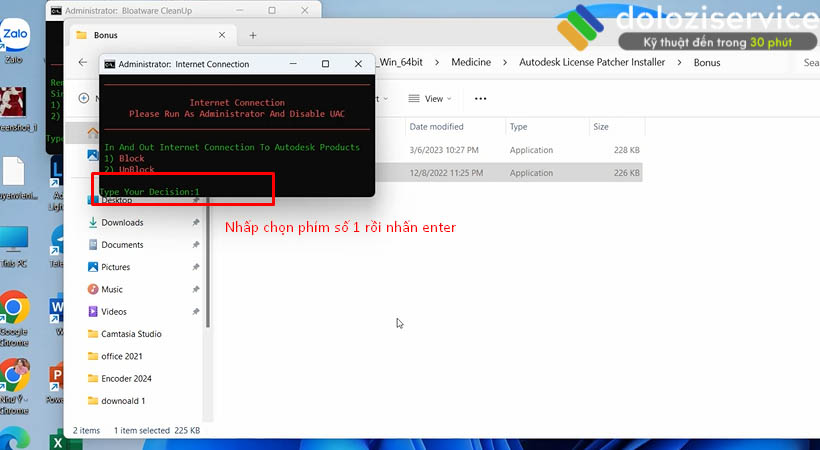Open the Zalo desktop shortcut
Image resolution: width=820 pixels, height=450 pixels.
[x=14, y=40]
